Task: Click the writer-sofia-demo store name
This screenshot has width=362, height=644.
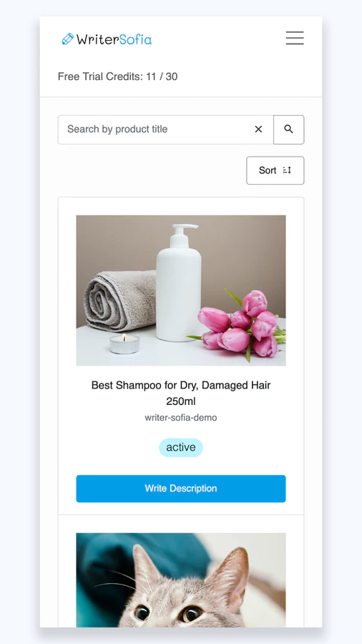Action: pyautogui.click(x=180, y=418)
